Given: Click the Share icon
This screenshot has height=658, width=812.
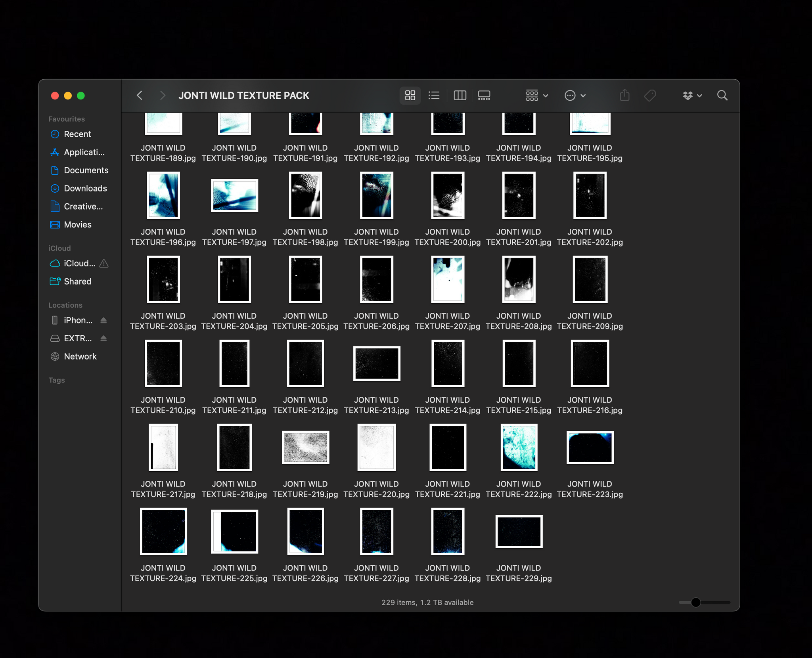Looking at the screenshot, I should (x=624, y=96).
